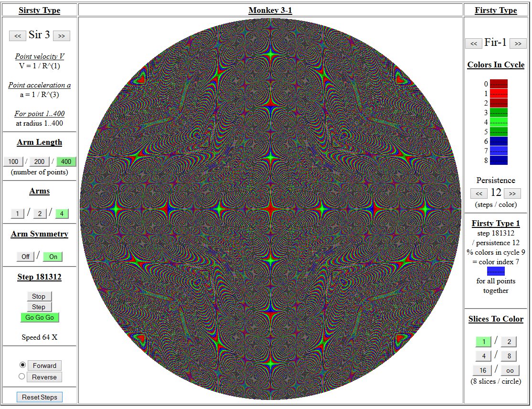The width and height of the screenshot is (532, 409).
Task: Click the Sirsty Type heading
Action: (39, 10)
